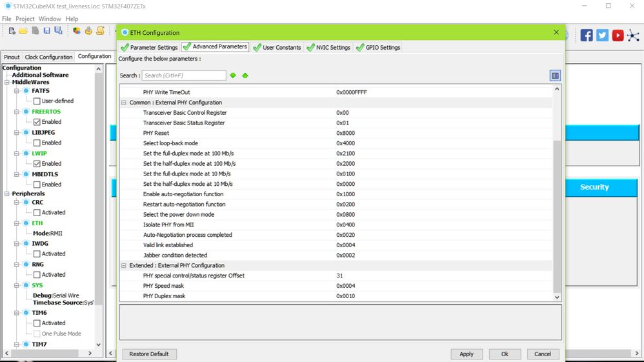Collapse the MiddleWares tree node
Screen dimensions: 644x362
pyautogui.click(x=7, y=82)
